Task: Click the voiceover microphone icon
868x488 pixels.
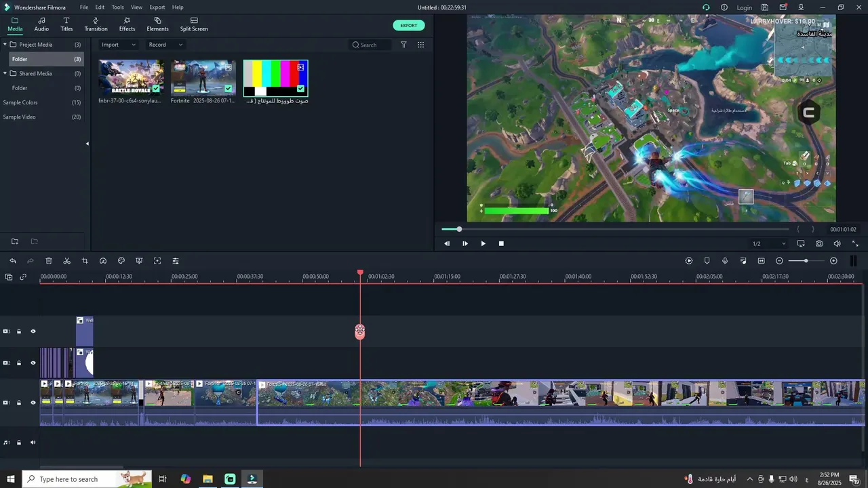Action: pos(725,261)
